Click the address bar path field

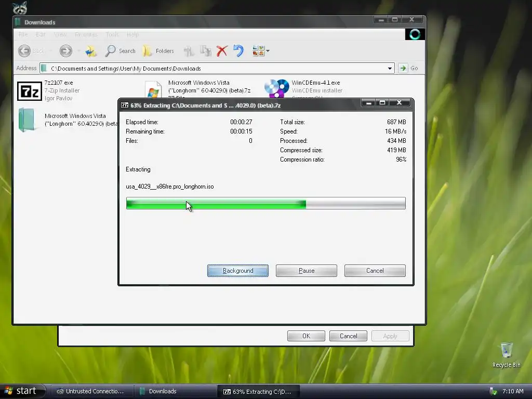pos(217,68)
